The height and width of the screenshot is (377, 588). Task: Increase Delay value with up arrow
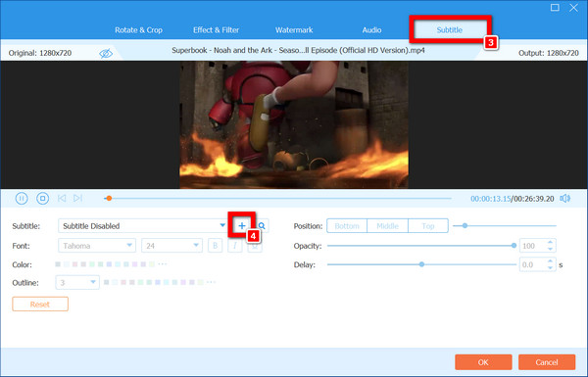(x=550, y=261)
